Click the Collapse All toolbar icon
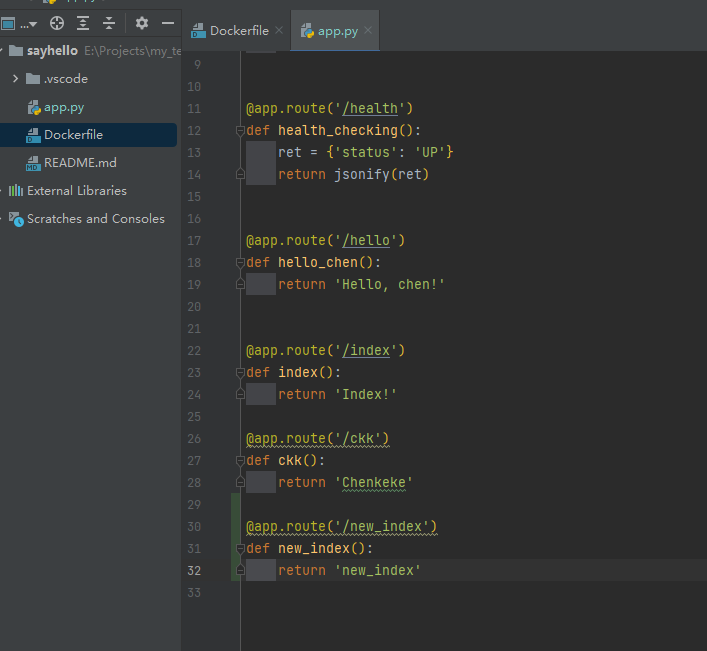 coord(109,23)
